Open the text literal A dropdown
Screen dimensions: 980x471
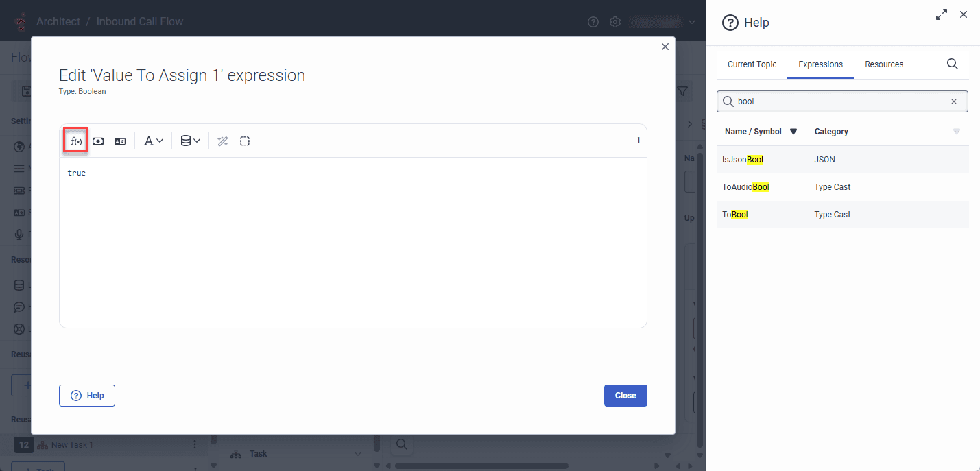pos(154,140)
